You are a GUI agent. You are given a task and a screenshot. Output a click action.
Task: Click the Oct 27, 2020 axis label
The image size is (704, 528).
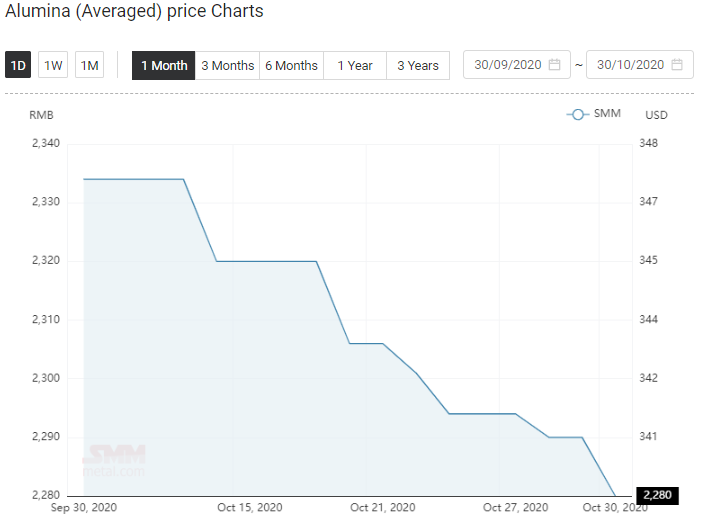[x=515, y=508]
